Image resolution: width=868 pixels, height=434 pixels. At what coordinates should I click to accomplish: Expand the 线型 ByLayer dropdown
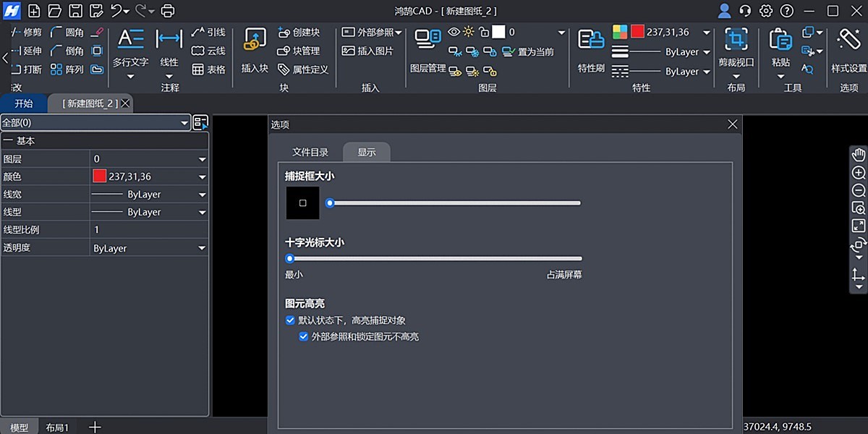click(x=202, y=211)
